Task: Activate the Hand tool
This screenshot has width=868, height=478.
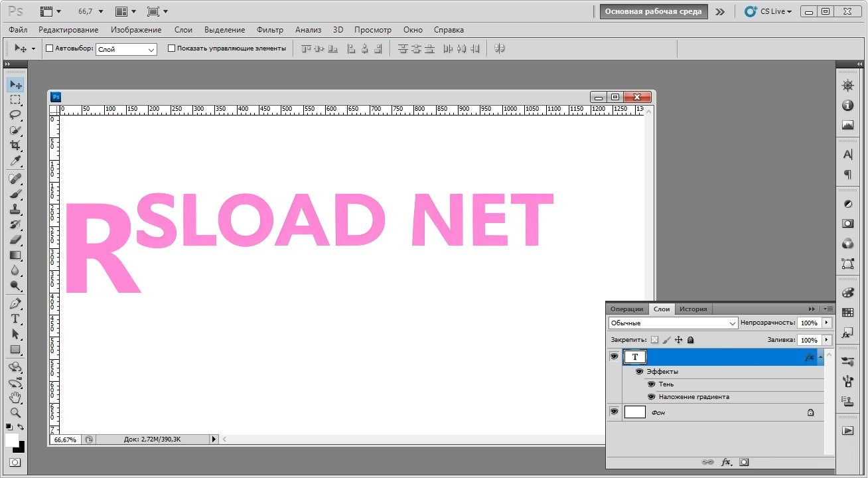Action: [15, 398]
